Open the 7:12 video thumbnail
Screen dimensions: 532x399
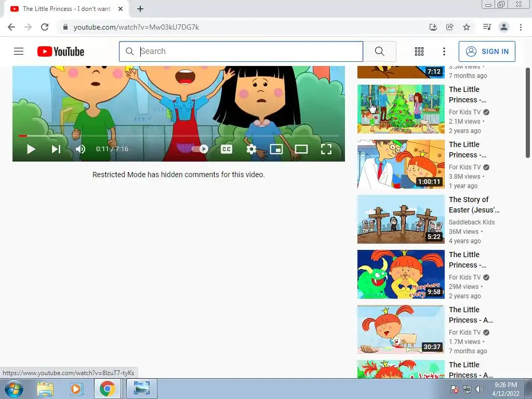(x=401, y=72)
